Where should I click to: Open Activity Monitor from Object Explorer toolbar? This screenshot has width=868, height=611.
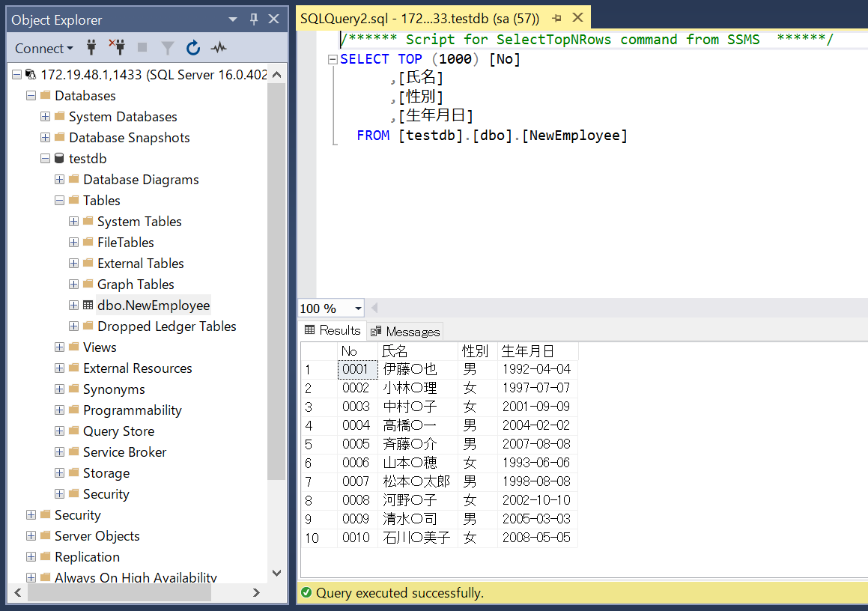click(x=217, y=47)
